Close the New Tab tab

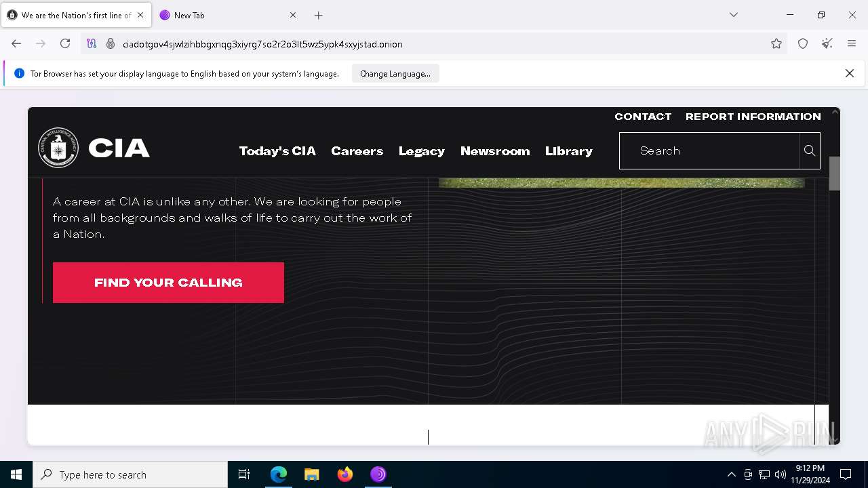[x=293, y=15]
